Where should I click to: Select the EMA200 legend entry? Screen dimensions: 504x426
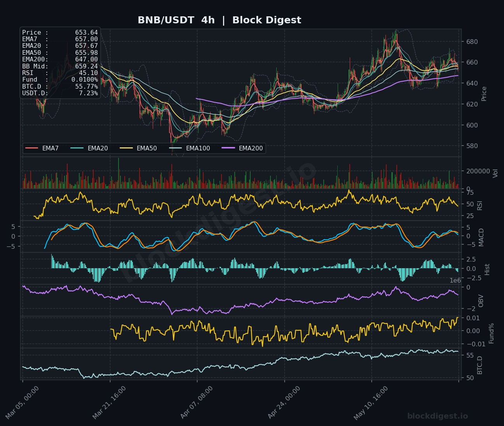[242, 148]
